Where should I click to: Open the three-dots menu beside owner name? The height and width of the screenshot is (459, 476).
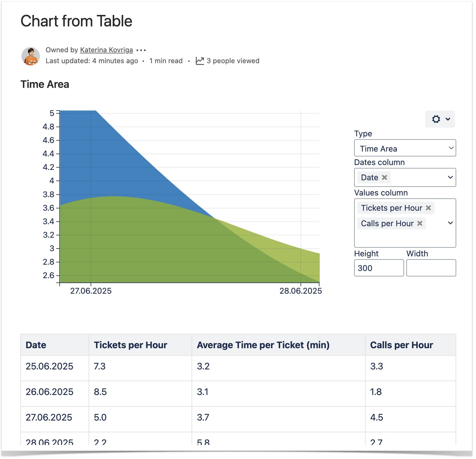pyautogui.click(x=141, y=50)
